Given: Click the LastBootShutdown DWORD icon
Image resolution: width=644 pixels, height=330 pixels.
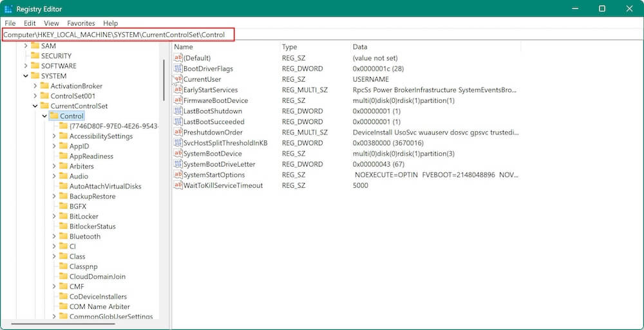Looking at the screenshot, I should [x=178, y=111].
